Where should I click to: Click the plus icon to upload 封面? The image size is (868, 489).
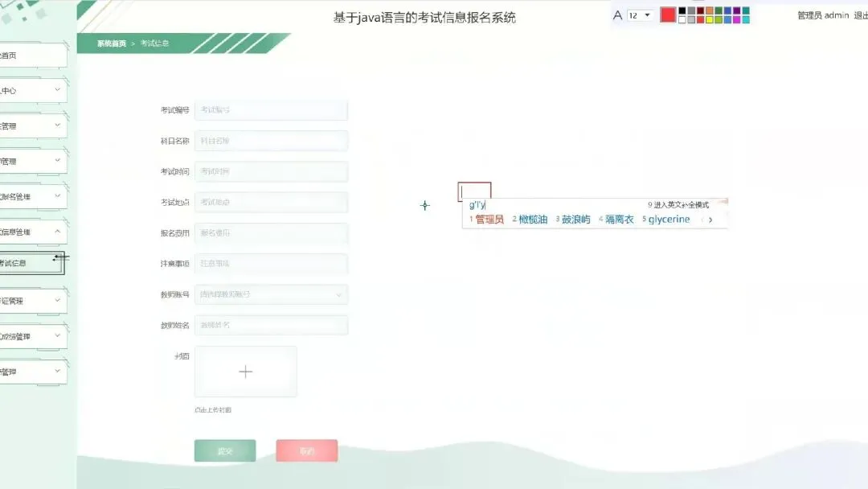click(x=246, y=372)
